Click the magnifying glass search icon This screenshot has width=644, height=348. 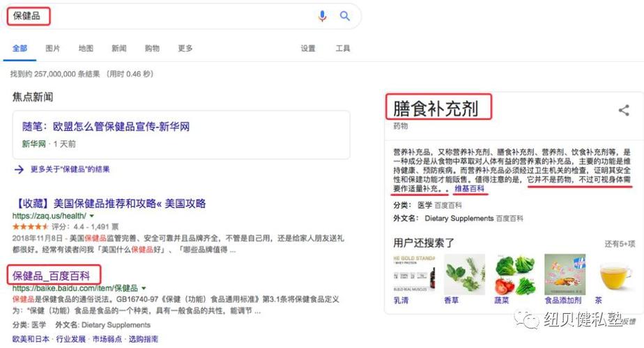pos(344,16)
